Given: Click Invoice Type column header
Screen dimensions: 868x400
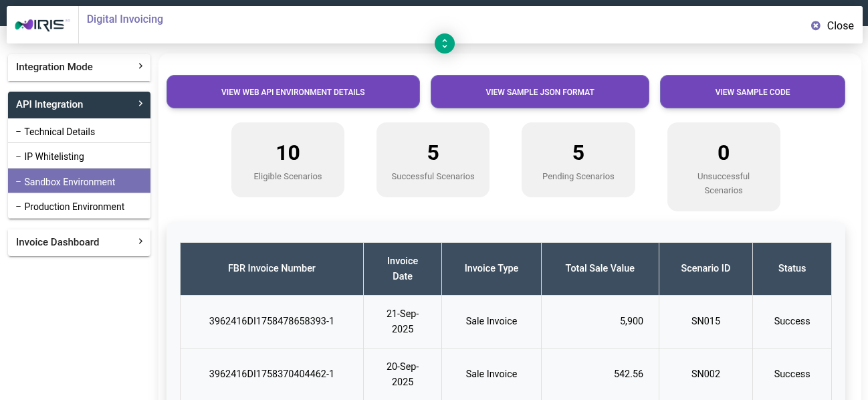Looking at the screenshot, I should 492,268.
